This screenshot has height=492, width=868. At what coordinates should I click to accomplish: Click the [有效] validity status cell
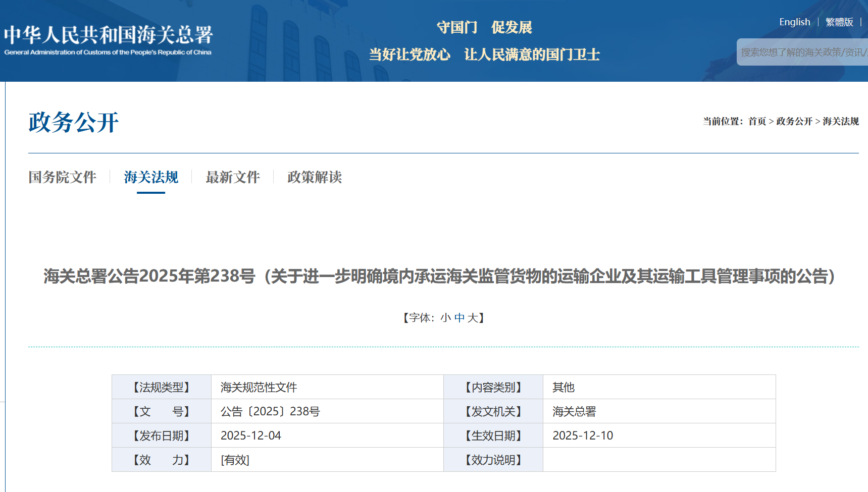click(235, 460)
